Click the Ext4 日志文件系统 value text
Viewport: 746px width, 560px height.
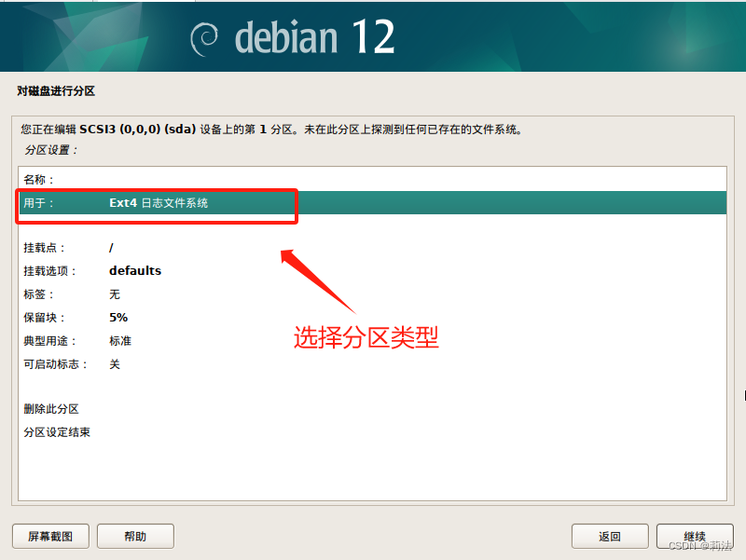tap(159, 203)
